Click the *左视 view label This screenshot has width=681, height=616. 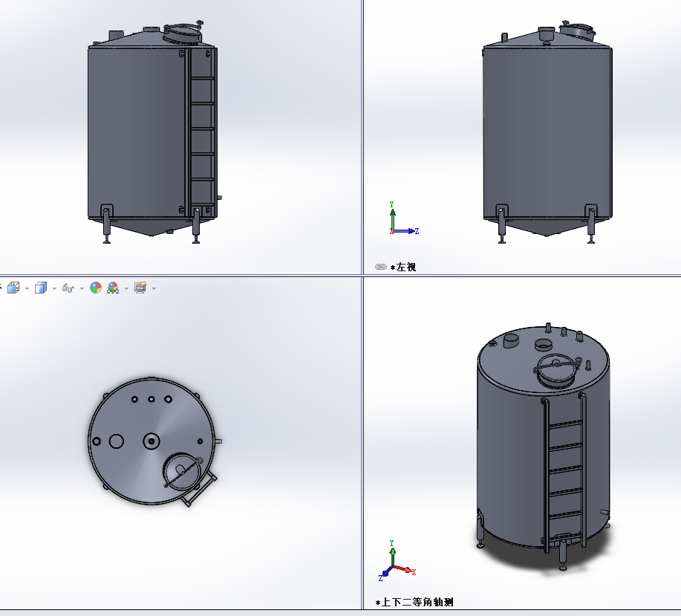[x=403, y=268]
